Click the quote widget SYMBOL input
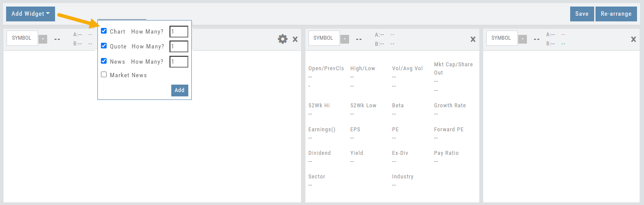 pos(324,38)
